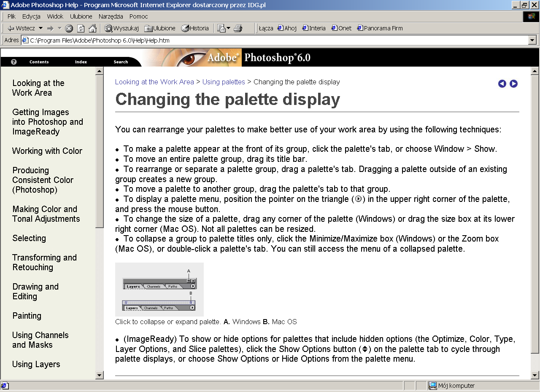Open the Widok menu
Viewport: 540px width, 392px height.
pyautogui.click(x=55, y=16)
